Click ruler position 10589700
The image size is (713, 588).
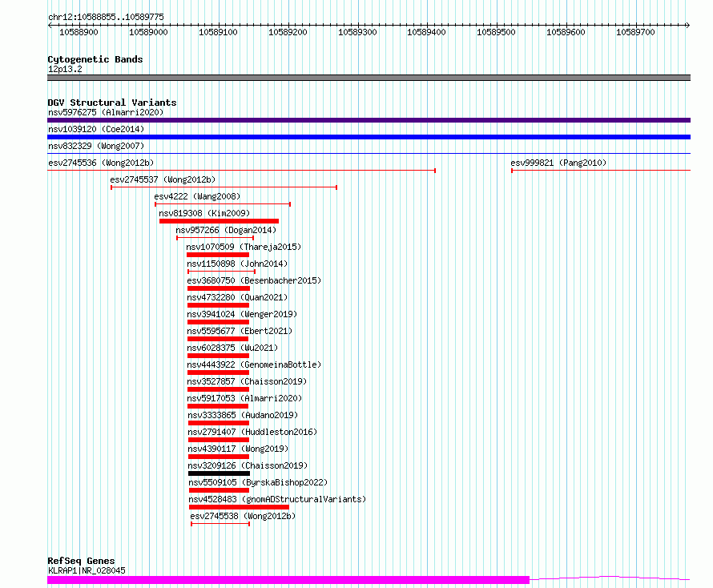[x=635, y=32]
